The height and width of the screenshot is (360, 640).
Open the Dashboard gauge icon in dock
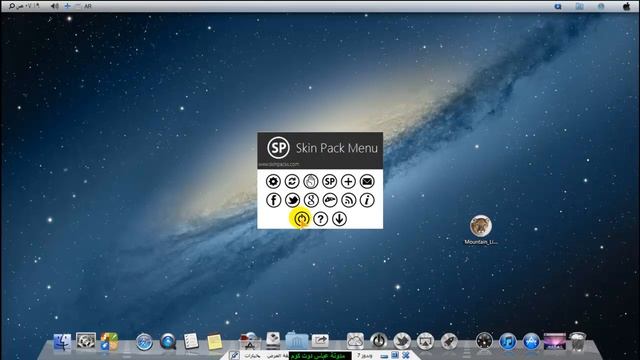[x=484, y=341]
